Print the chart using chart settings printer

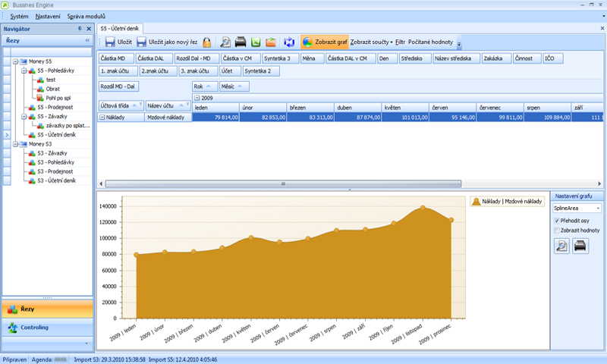580,246
